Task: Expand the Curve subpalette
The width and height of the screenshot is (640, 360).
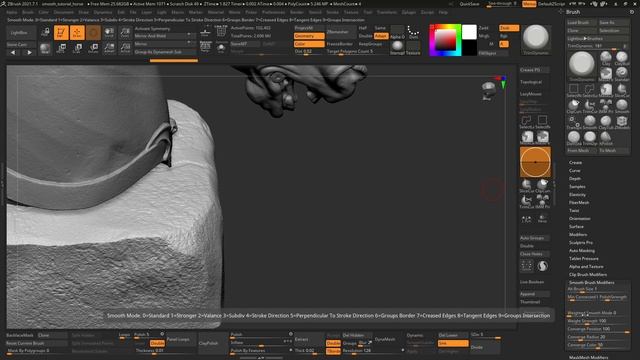Action: click(574, 171)
